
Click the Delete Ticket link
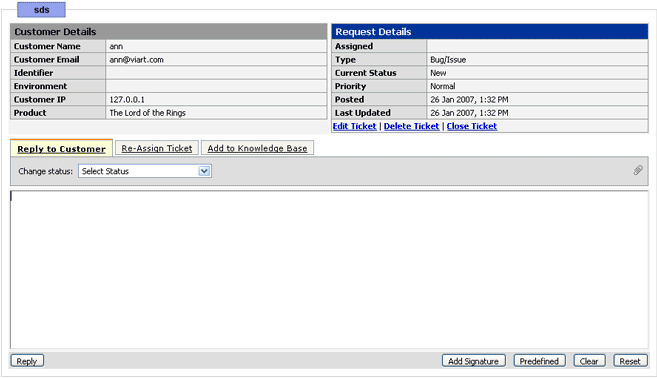click(x=411, y=126)
